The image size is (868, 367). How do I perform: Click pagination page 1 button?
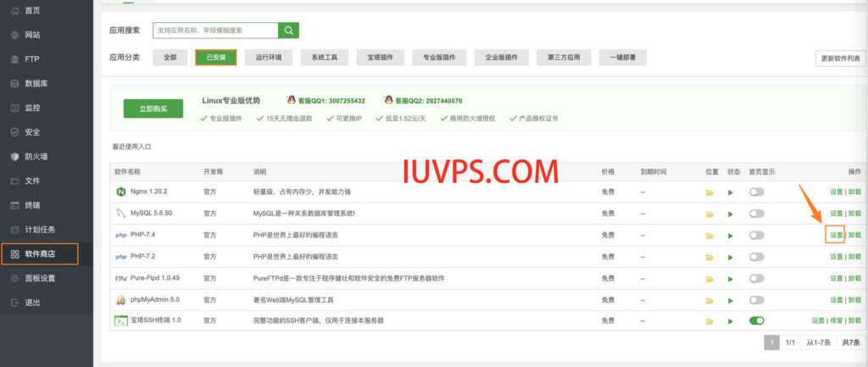point(771,342)
